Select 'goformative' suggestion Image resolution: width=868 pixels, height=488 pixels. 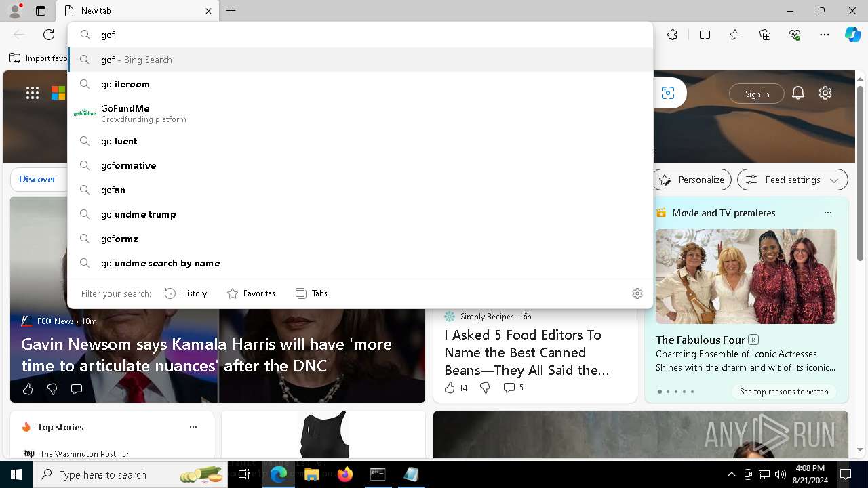[x=360, y=165]
